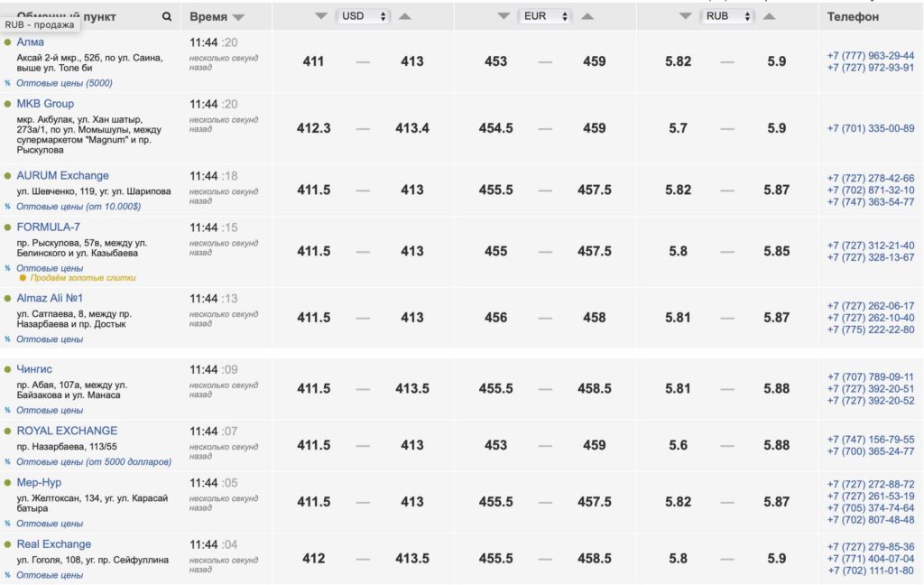The height and width of the screenshot is (585, 924).
Task: Click the search magnifier icon in header
Action: 167,16
